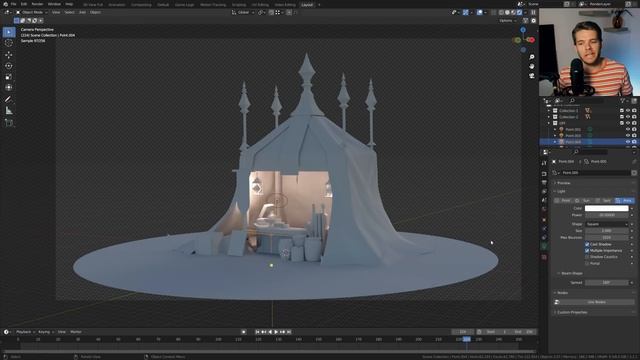The width and height of the screenshot is (640, 360).
Task: Set light type to Spot
Action: click(x=604, y=200)
